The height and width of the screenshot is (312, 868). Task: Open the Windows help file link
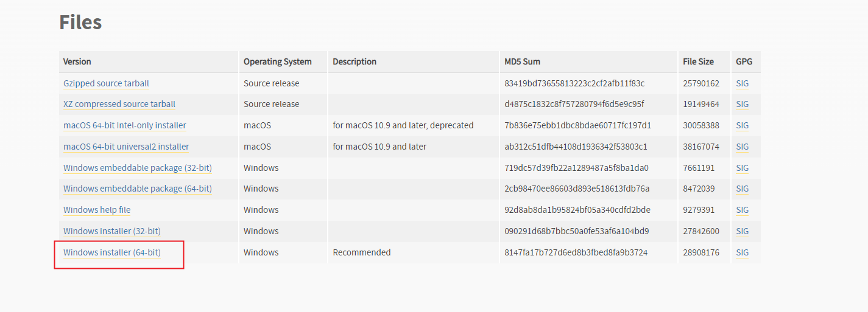coord(97,210)
